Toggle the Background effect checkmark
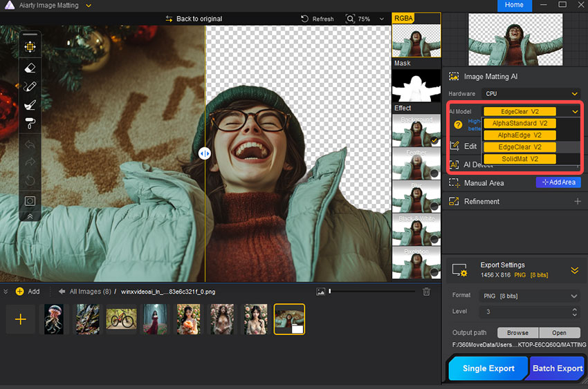Screen dimensions: 588x389 (x=434, y=141)
